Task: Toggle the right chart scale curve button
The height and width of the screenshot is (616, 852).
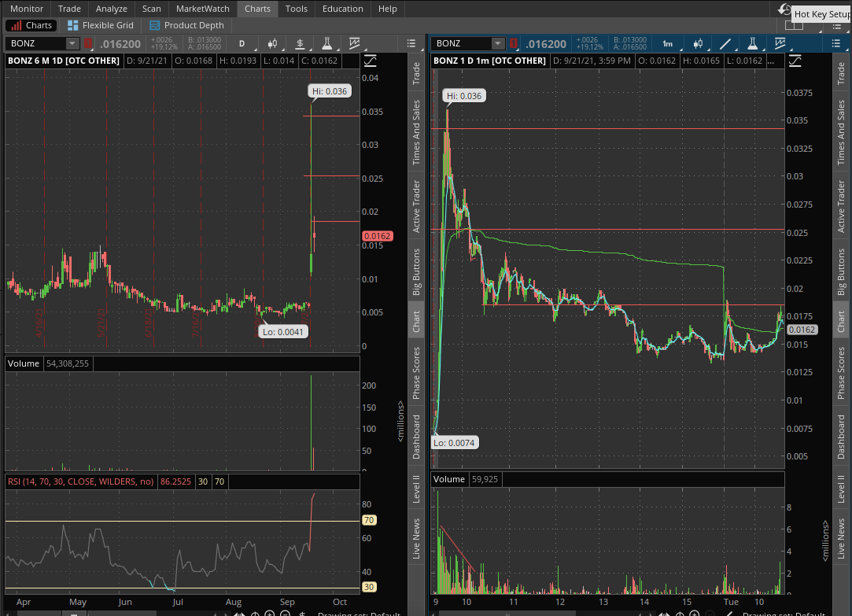Action: 795,61
